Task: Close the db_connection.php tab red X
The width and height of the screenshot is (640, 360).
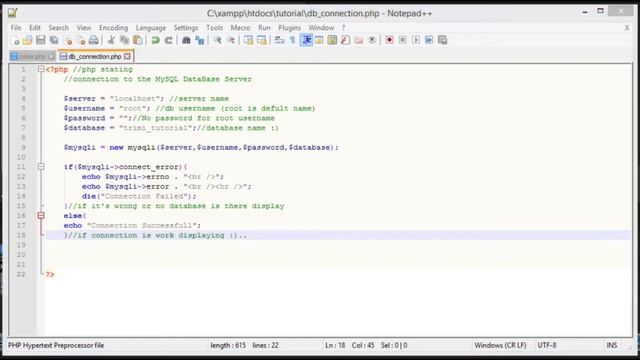Action: pyautogui.click(x=127, y=56)
